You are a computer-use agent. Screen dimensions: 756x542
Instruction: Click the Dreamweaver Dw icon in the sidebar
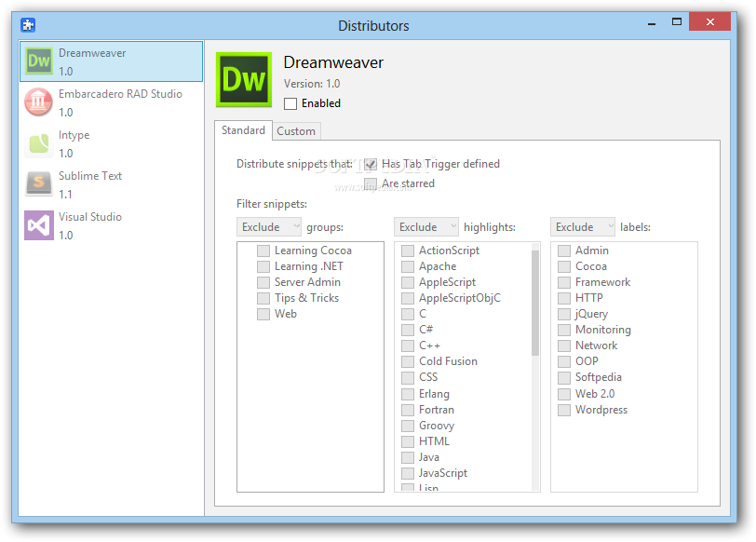tap(39, 61)
